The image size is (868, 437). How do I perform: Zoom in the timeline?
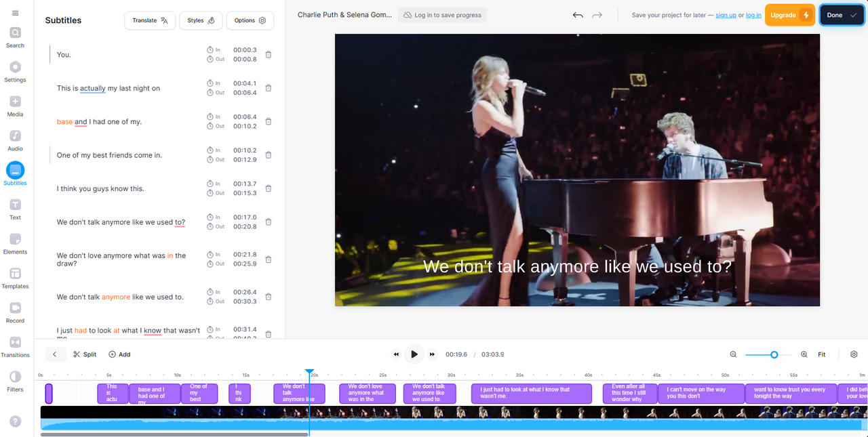click(804, 354)
